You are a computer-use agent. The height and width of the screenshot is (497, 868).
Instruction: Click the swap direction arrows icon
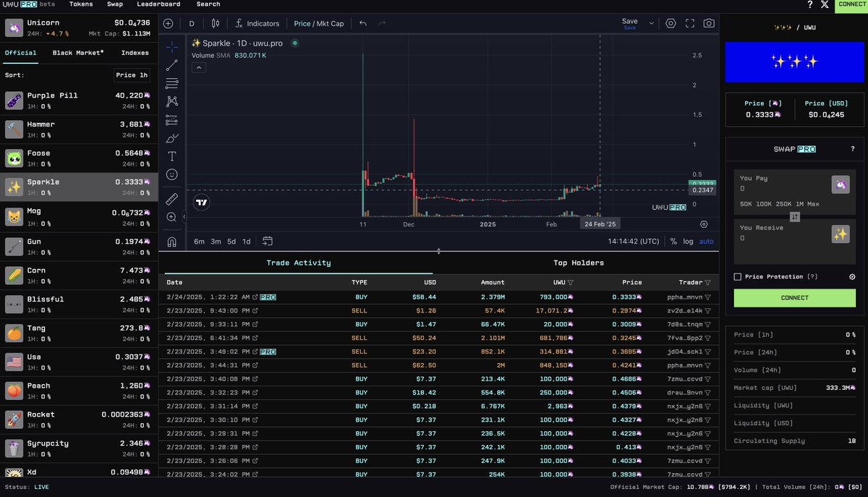[794, 216]
